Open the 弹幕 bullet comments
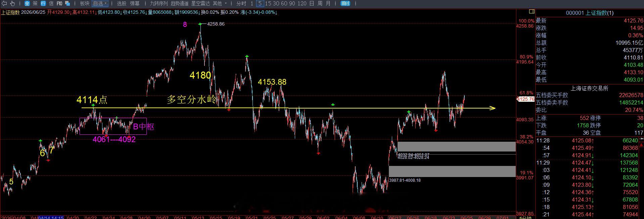Viewport: 644px width, 219px height. [x=135, y=3]
